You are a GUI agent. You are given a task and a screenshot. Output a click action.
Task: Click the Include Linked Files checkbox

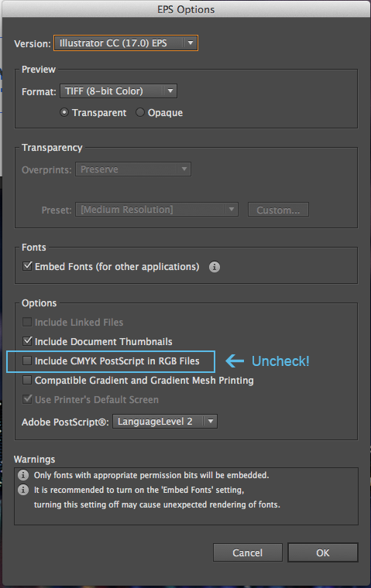click(x=27, y=322)
